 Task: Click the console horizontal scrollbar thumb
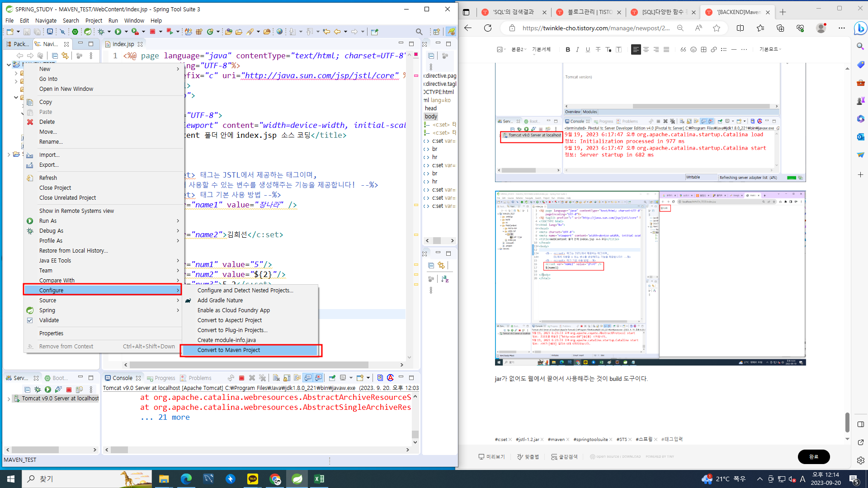tap(119, 450)
